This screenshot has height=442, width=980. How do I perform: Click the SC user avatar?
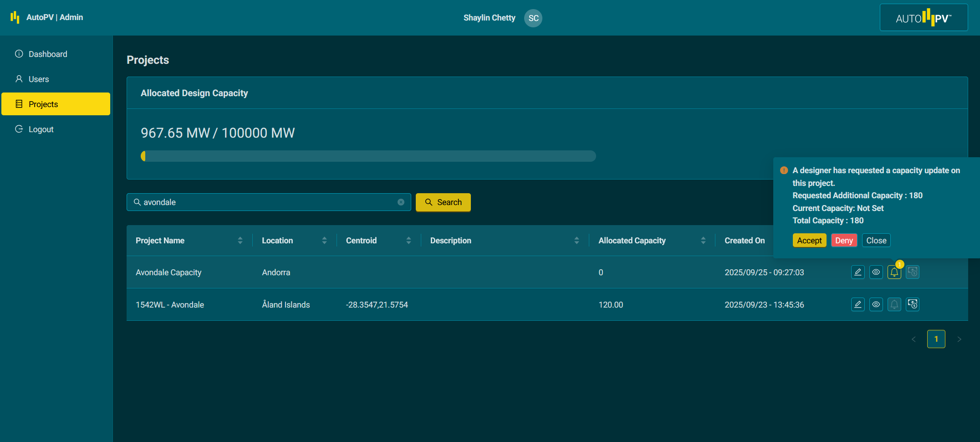point(533,18)
